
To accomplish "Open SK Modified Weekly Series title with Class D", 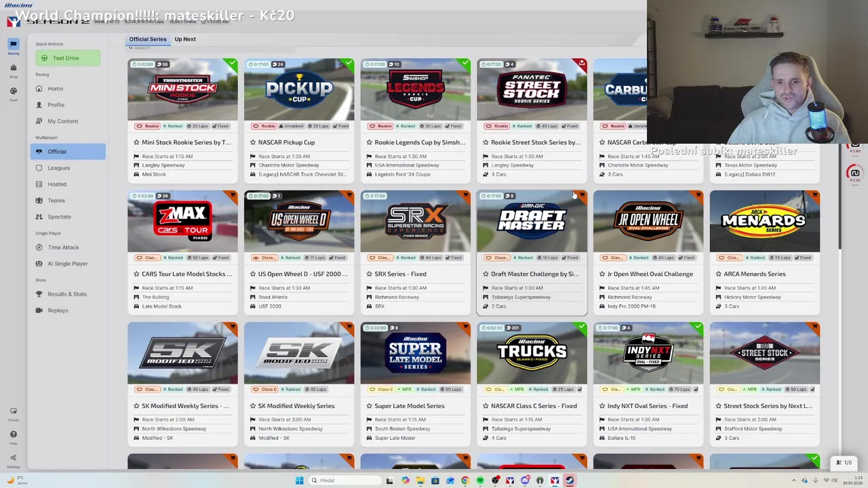I will pyautogui.click(x=296, y=406).
